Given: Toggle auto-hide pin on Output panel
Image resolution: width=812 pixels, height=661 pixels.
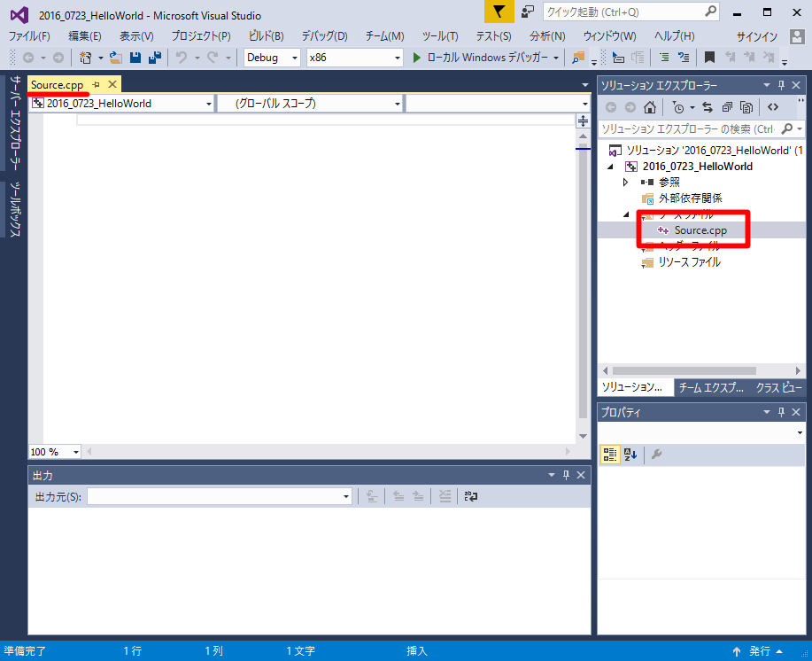Looking at the screenshot, I should point(566,475).
